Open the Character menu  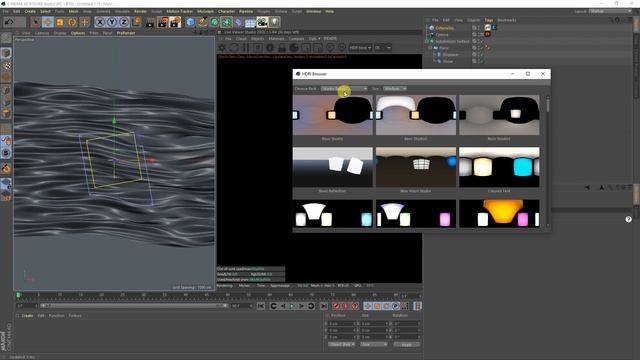[227, 11]
